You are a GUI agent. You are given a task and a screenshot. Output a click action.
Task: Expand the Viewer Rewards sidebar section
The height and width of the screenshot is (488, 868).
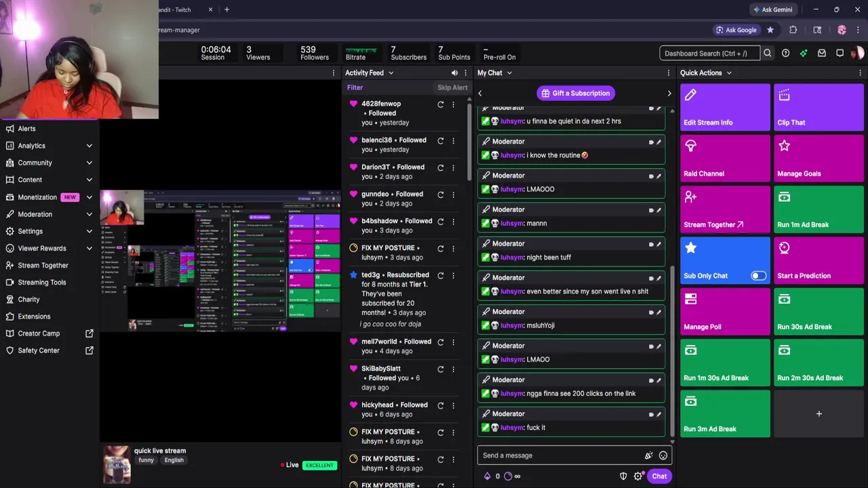tap(89, 248)
